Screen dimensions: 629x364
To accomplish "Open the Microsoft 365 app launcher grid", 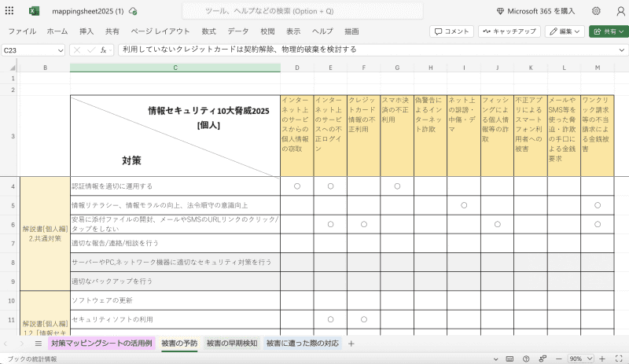I will pos(9,11).
